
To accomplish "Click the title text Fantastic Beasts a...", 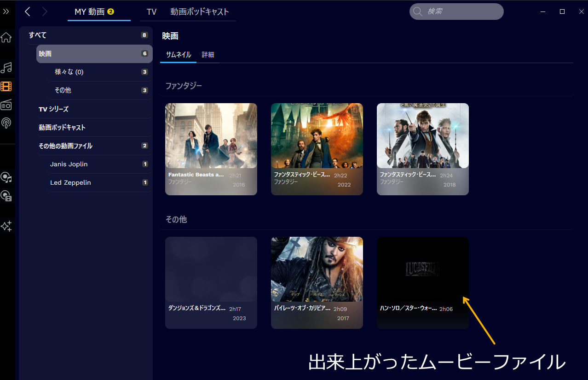I will pos(196,175).
